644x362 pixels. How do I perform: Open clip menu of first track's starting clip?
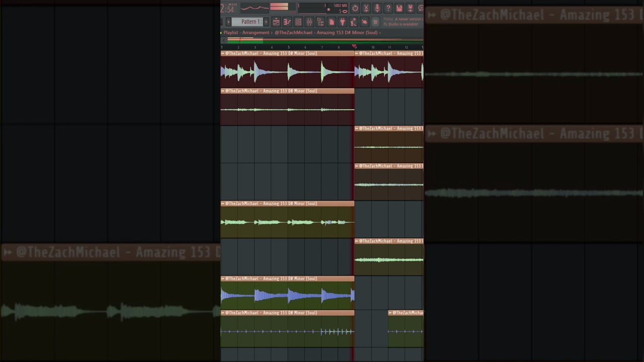[222, 53]
